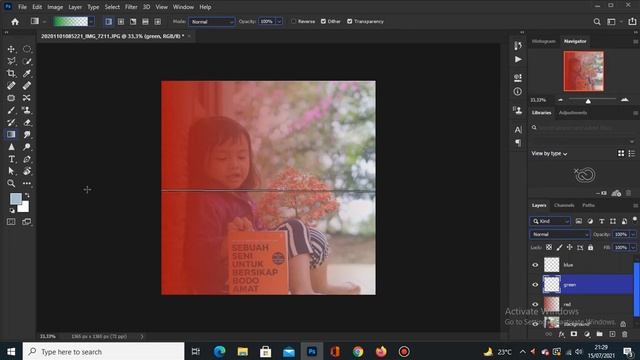The width and height of the screenshot is (640, 360).
Task: Open the Photoshop search icon
Action: coord(597,22)
